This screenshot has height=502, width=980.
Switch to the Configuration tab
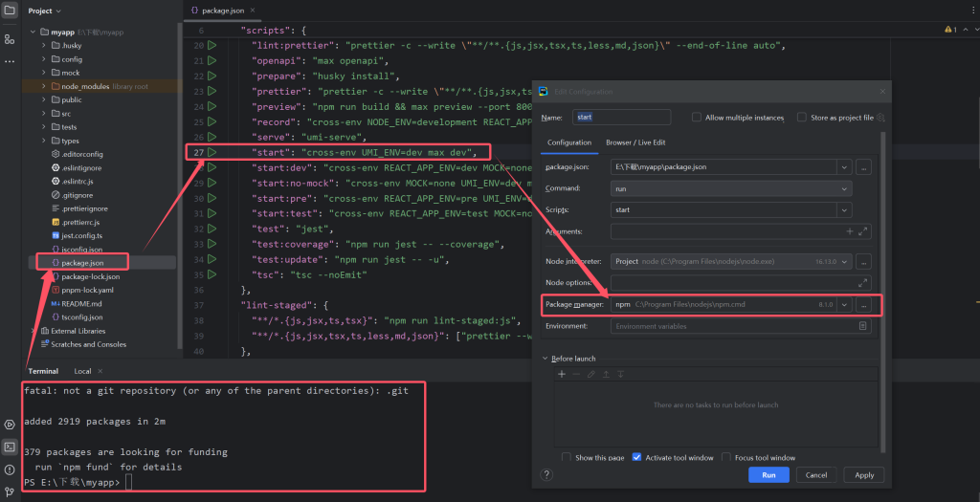(x=569, y=142)
